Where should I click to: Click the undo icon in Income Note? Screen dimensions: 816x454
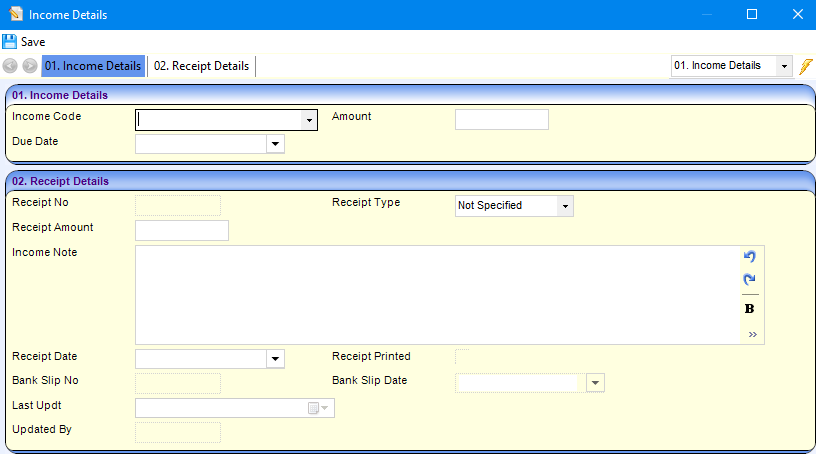pos(750,257)
